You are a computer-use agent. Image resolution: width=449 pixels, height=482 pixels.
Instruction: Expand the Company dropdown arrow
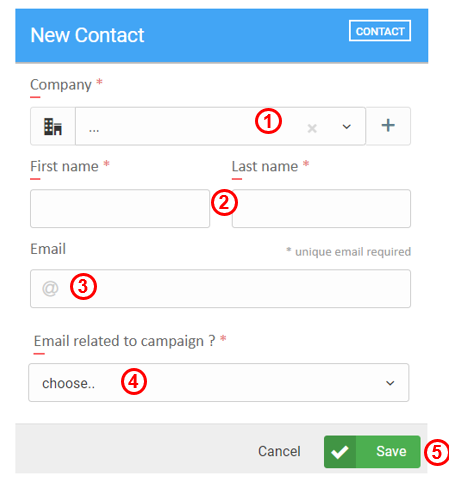(347, 127)
